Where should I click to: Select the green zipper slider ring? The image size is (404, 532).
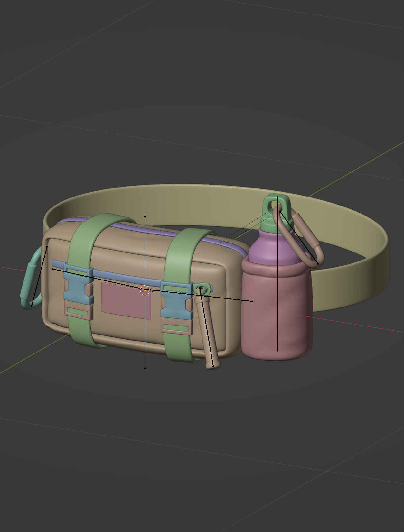[203, 289]
